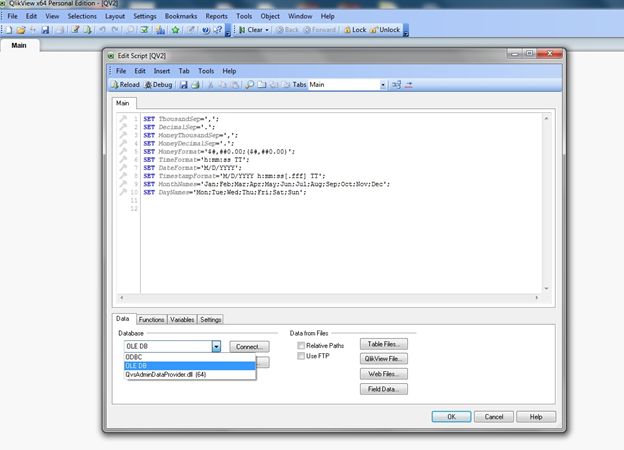
Task: Open Edit Script icon in main toolbar
Action: coord(75,30)
